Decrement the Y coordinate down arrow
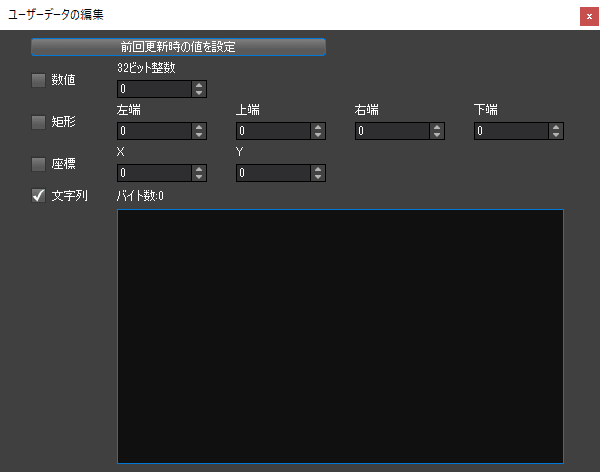 pos(318,177)
